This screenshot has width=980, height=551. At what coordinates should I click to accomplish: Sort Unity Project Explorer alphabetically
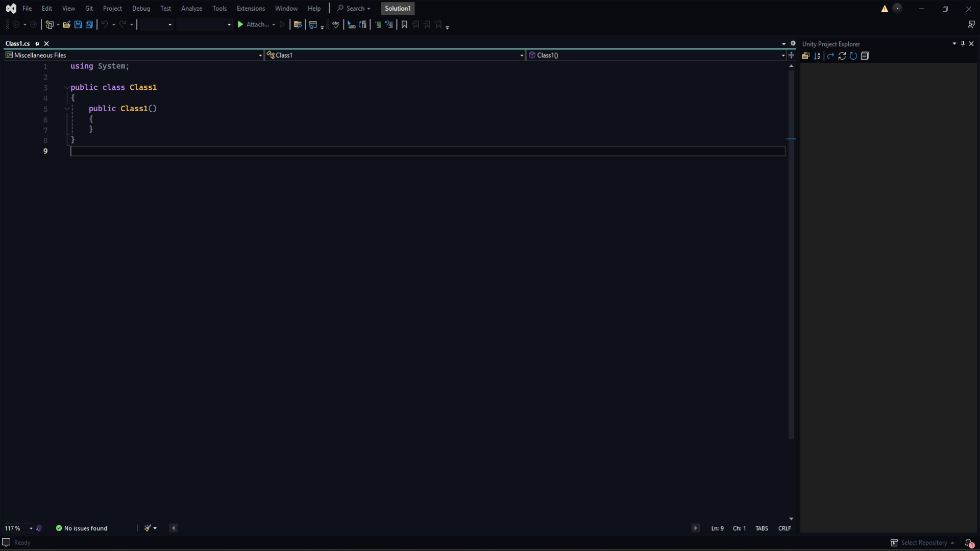(x=817, y=56)
